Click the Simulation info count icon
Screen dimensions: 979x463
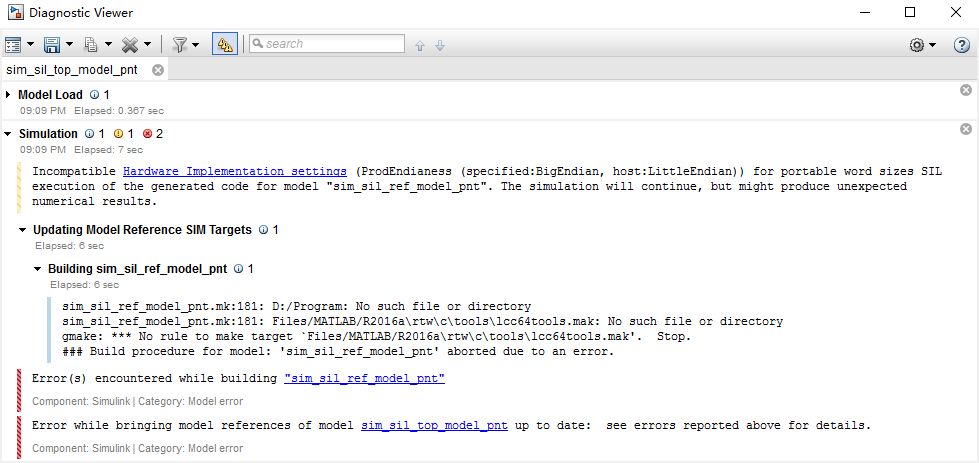click(x=89, y=134)
